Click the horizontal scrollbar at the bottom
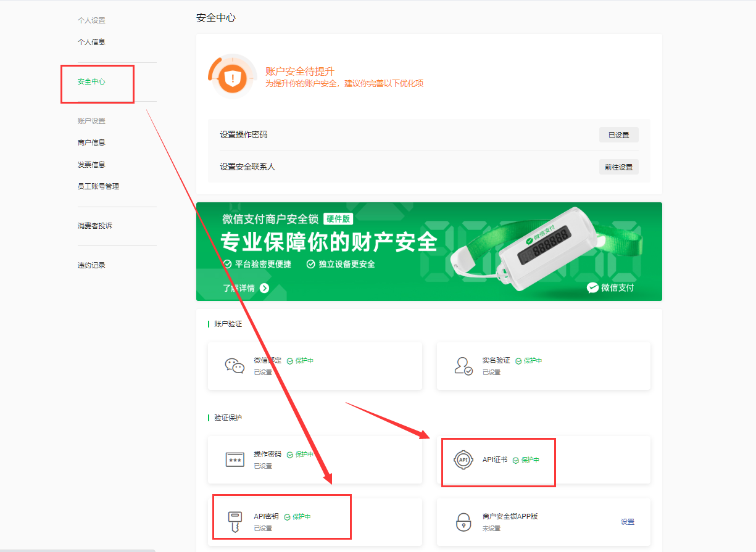Image resolution: width=756 pixels, height=552 pixels. pos(78,550)
